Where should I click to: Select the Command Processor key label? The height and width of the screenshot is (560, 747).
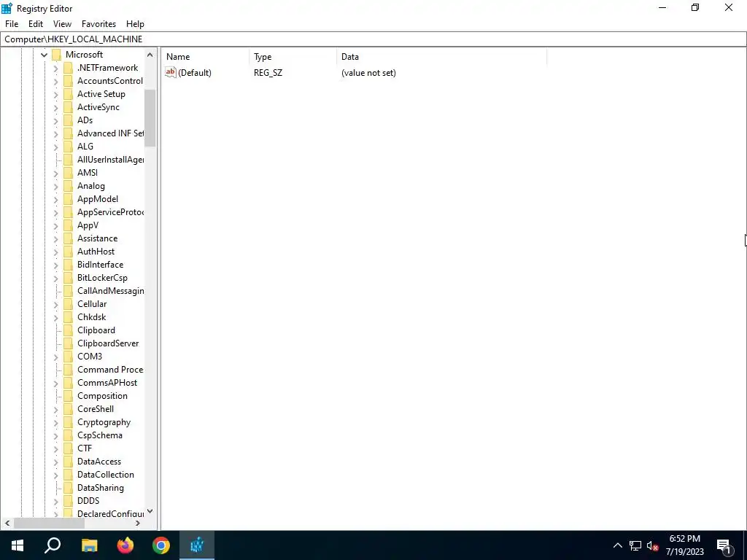[110, 370]
